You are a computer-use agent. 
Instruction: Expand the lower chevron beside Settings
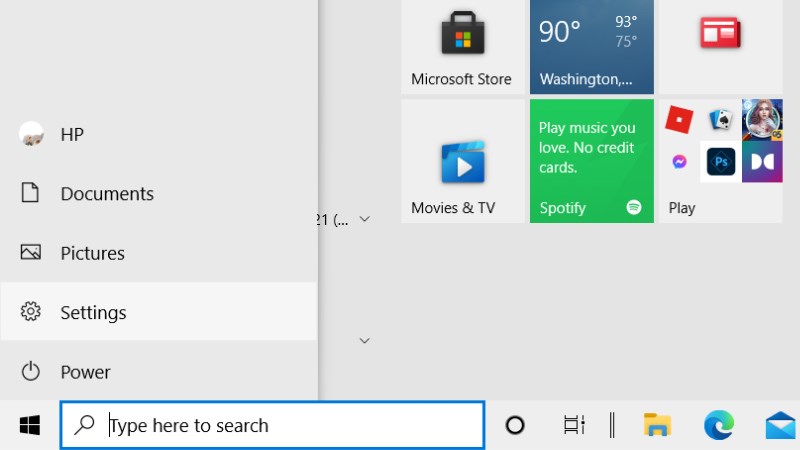(x=364, y=340)
